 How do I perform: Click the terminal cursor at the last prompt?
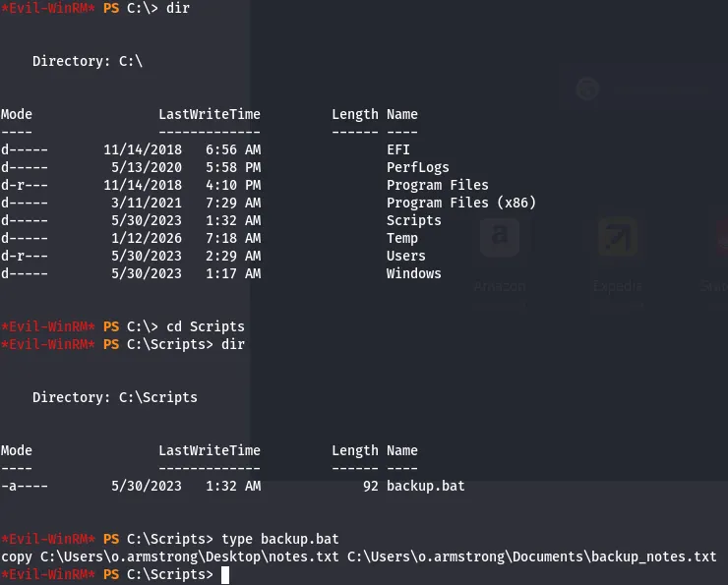(225, 575)
